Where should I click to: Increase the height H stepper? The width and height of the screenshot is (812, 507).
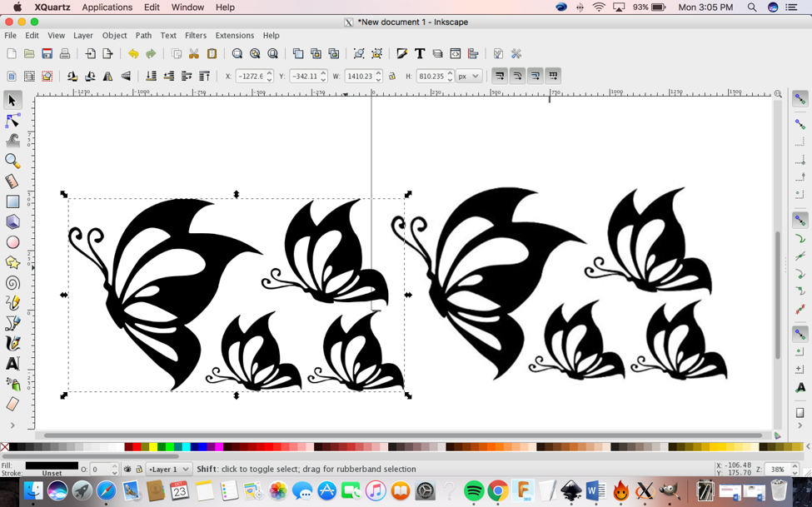click(450, 73)
